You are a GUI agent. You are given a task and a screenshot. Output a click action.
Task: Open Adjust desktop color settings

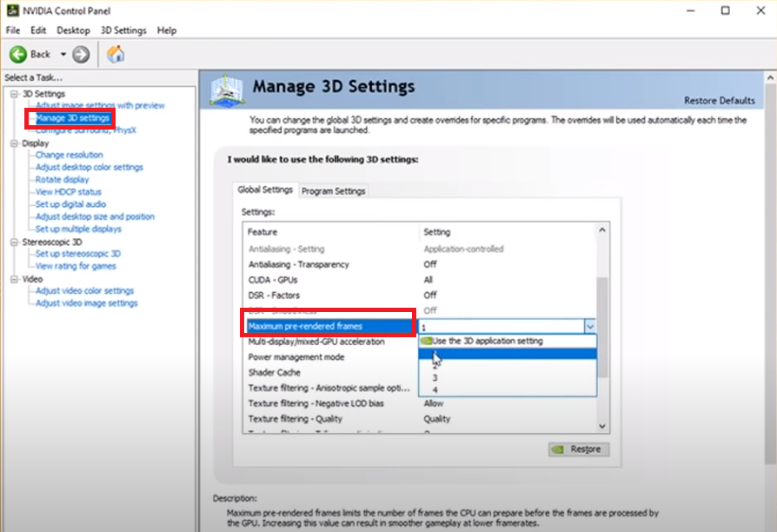click(x=90, y=167)
